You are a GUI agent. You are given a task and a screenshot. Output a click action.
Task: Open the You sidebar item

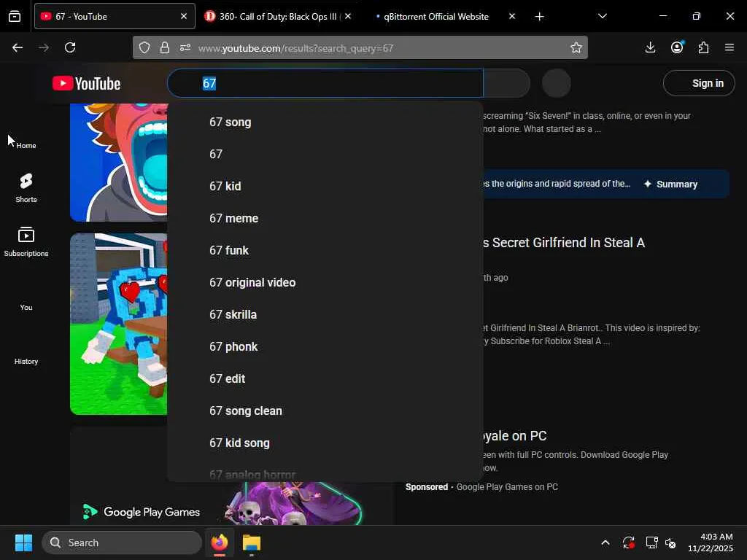26,307
